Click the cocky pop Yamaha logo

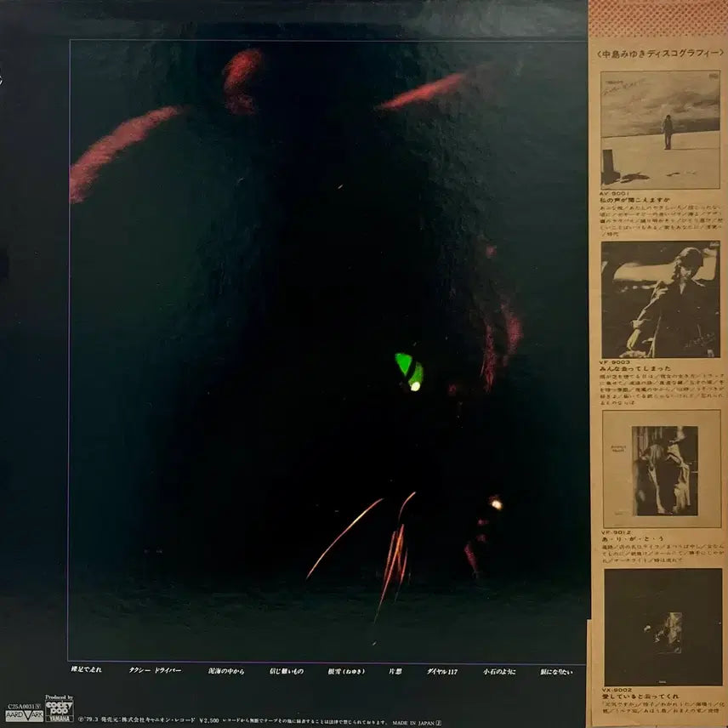pyautogui.click(x=60, y=711)
